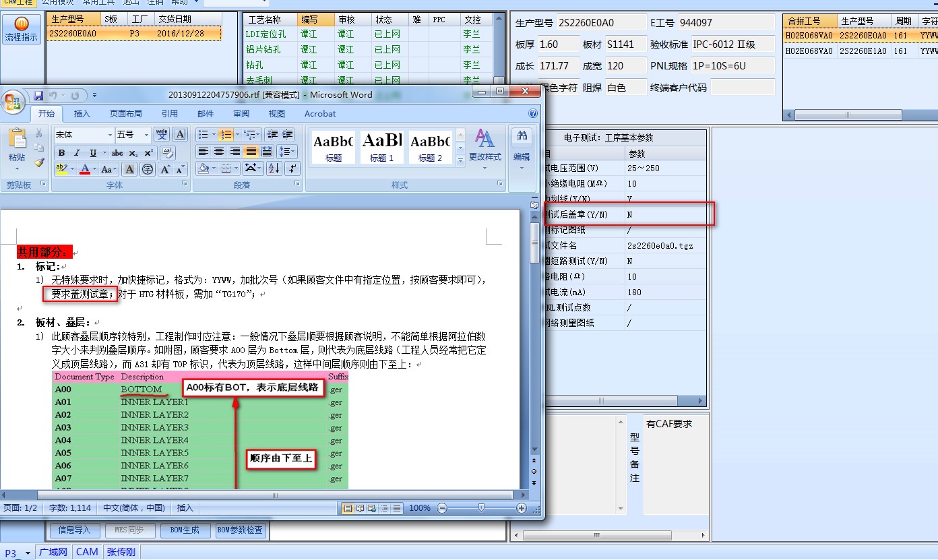The width and height of the screenshot is (938, 560).
Task: Click the 生产型号 input field 2S2260E0A0
Action: click(x=602, y=23)
